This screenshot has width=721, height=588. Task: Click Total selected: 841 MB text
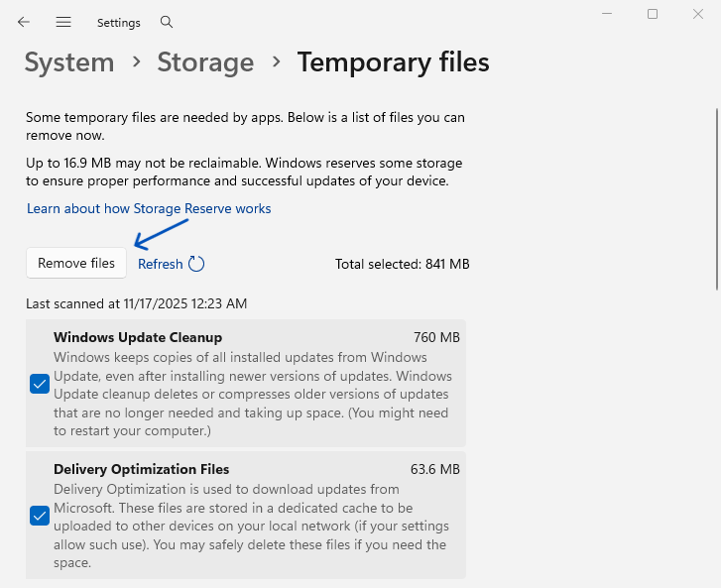[403, 264]
